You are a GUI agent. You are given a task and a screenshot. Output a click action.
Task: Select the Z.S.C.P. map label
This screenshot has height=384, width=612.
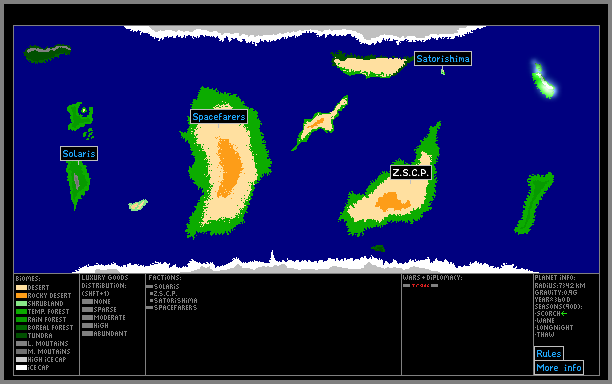[411, 172]
